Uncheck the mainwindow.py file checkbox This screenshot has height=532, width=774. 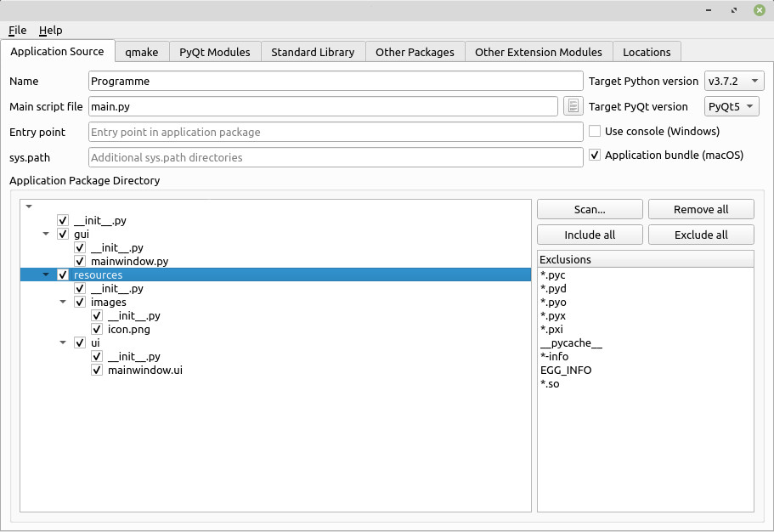coord(80,261)
